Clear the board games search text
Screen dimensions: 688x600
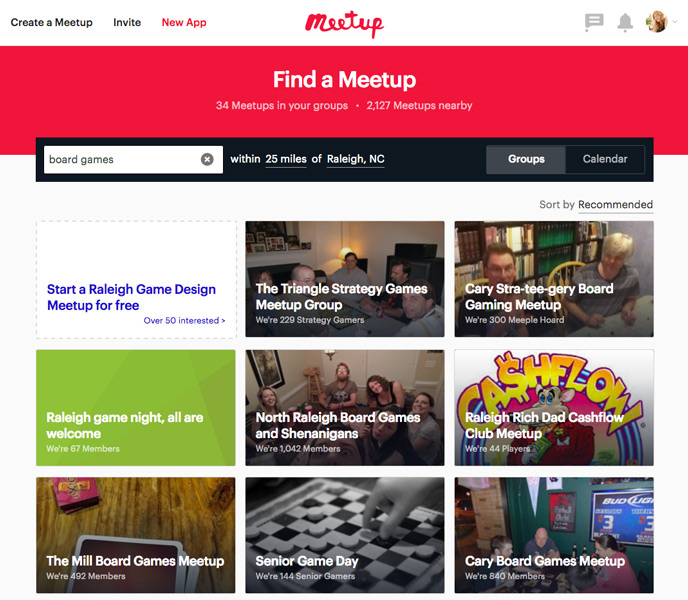pyautogui.click(x=207, y=159)
